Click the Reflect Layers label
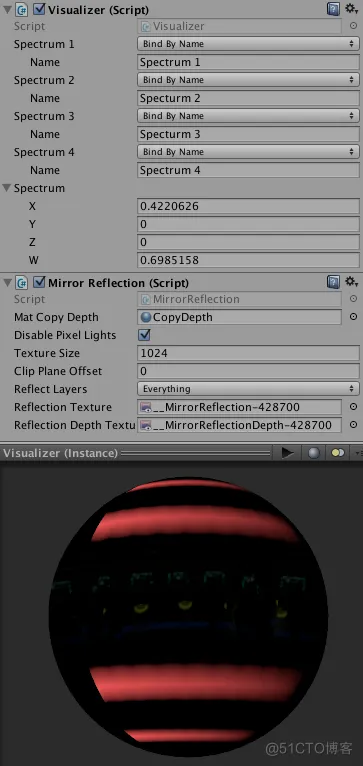The height and width of the screenshot is (766, 363). 50,389
